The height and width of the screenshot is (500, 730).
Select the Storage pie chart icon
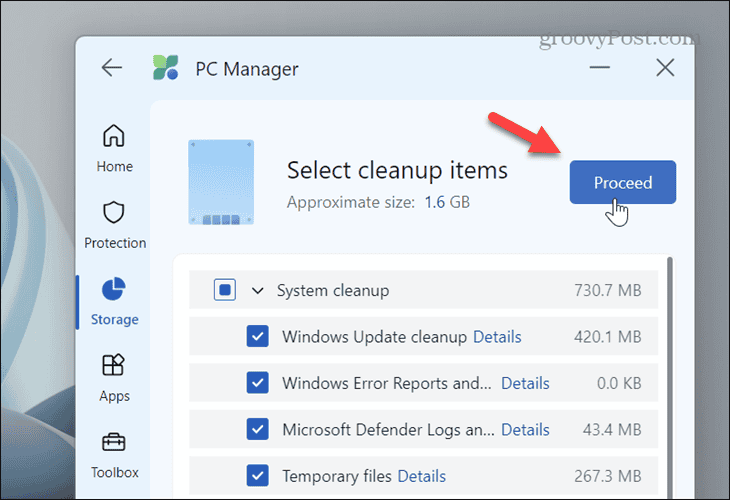click(114, 289)
